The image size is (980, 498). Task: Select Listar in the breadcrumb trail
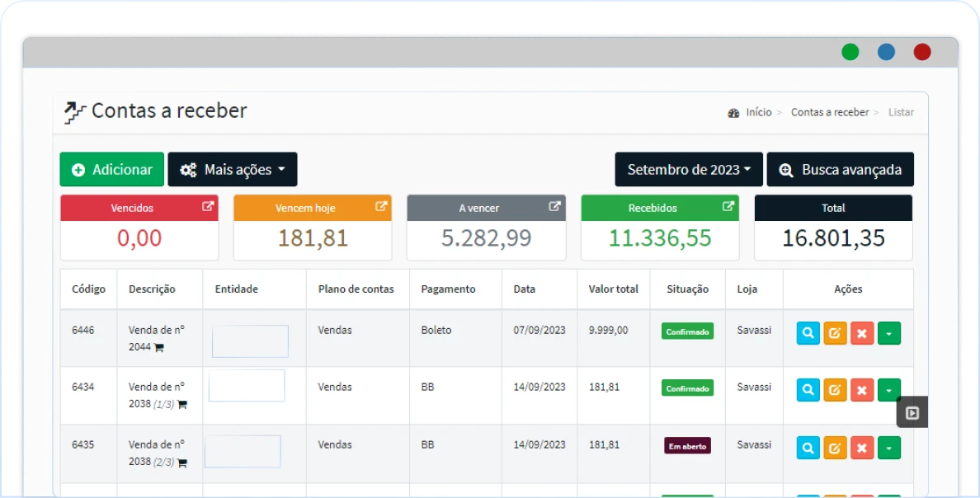[x=902, y=112]
